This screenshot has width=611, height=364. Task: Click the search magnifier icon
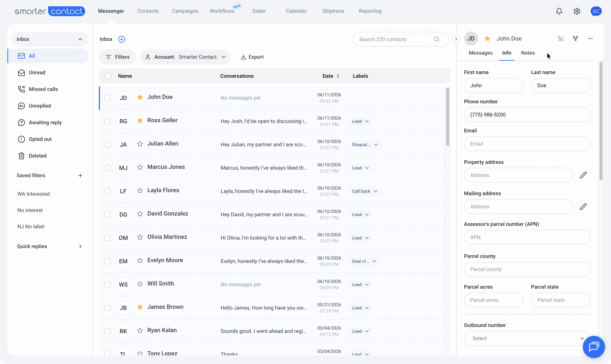(x=436, y=39)
